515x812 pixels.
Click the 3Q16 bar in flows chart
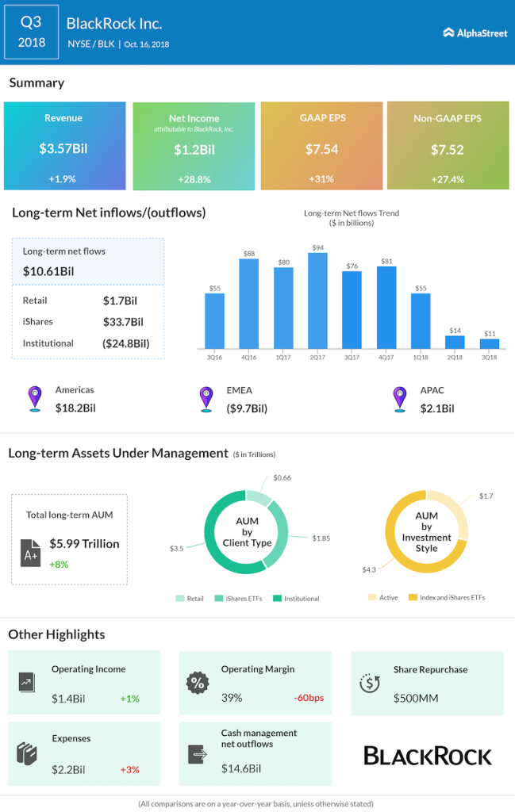pos(214,321)
